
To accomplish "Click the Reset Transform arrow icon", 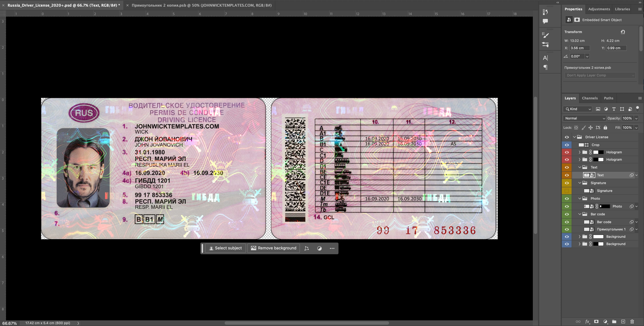I will [x=623, y=32].
